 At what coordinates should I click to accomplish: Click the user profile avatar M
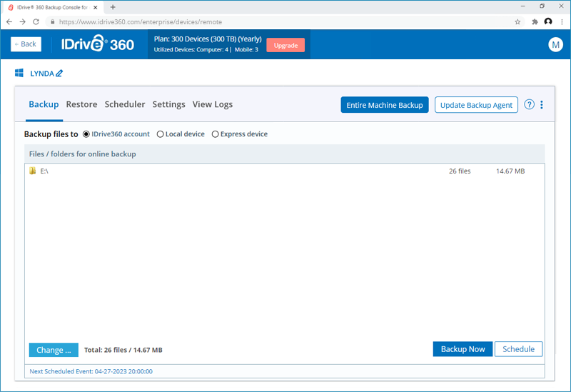[x=555, y=44]
